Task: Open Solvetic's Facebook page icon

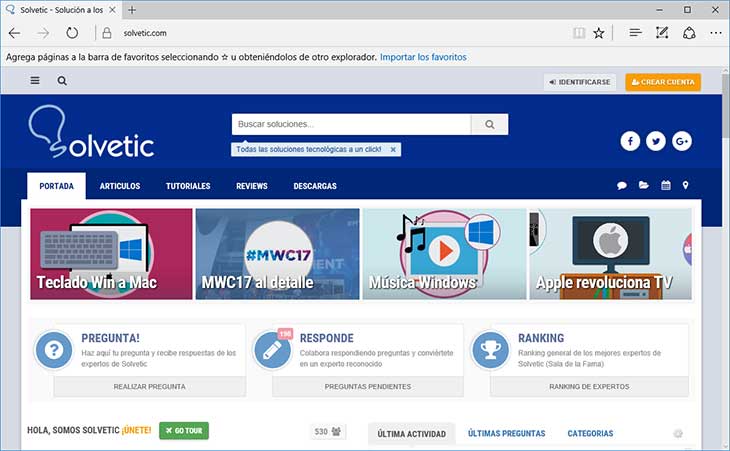Action: point(630,141)
